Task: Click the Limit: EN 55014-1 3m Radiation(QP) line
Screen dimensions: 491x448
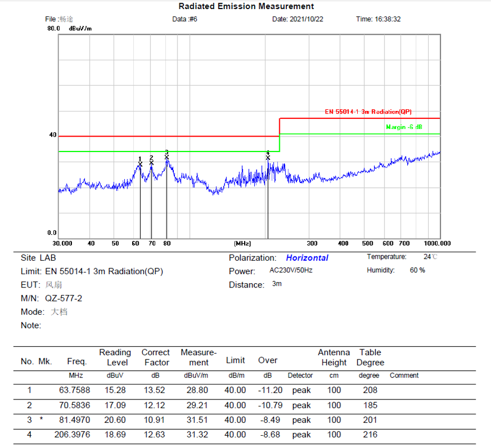Action: 92,271
